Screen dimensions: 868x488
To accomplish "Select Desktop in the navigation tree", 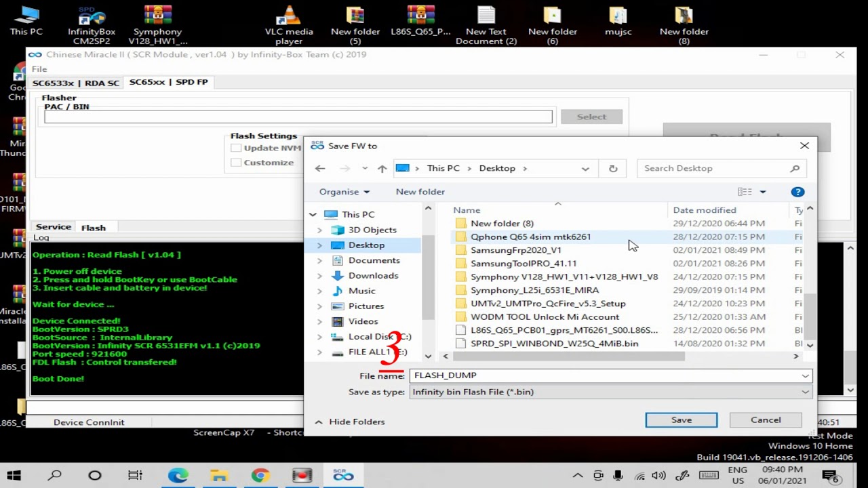I will (366, 245).
